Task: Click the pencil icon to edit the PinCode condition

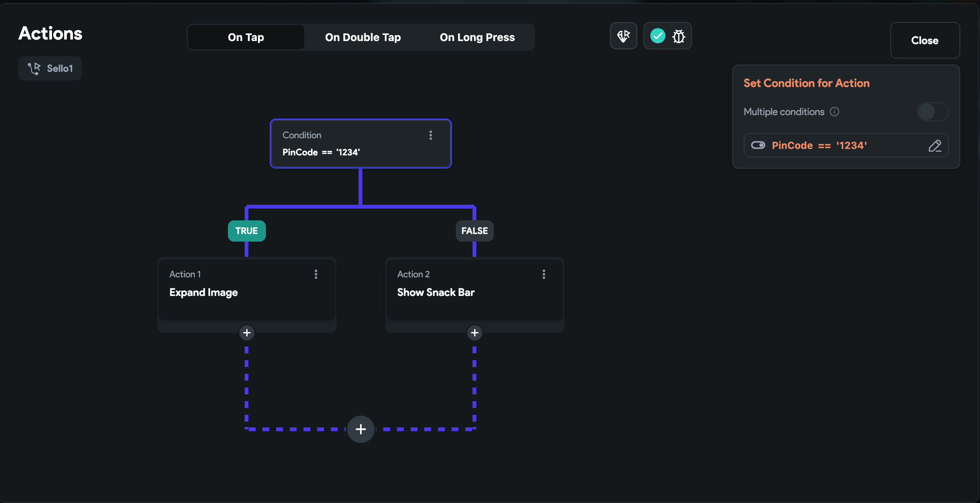Action: [934, 146]
